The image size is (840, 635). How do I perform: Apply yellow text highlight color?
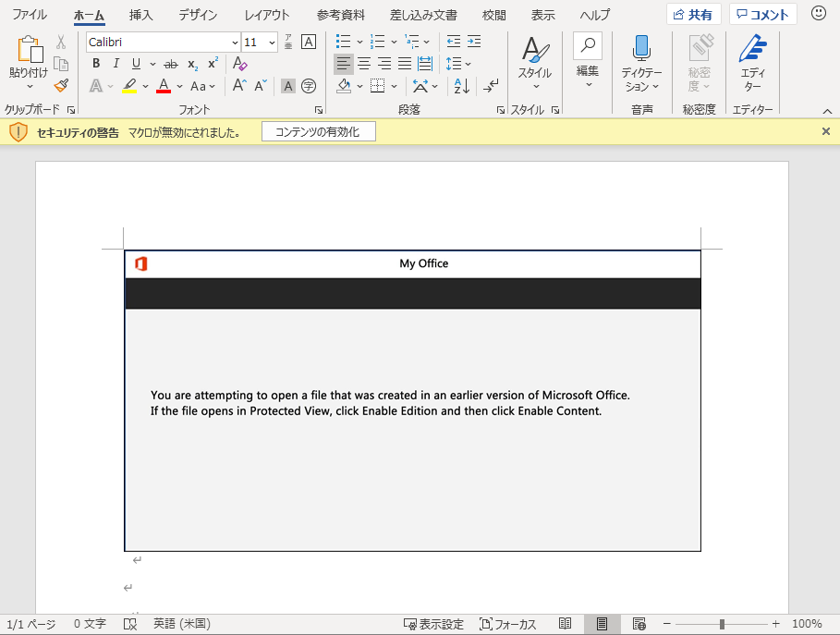tap(129, 86)
